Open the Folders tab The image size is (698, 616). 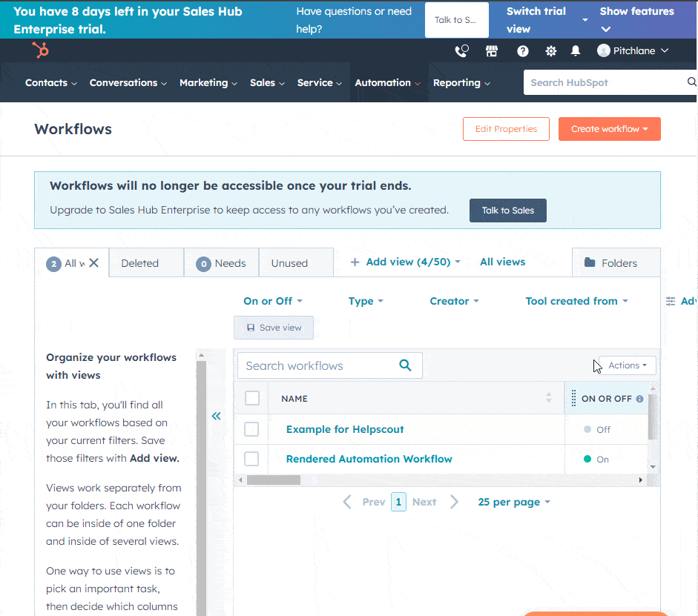[616, 263]
